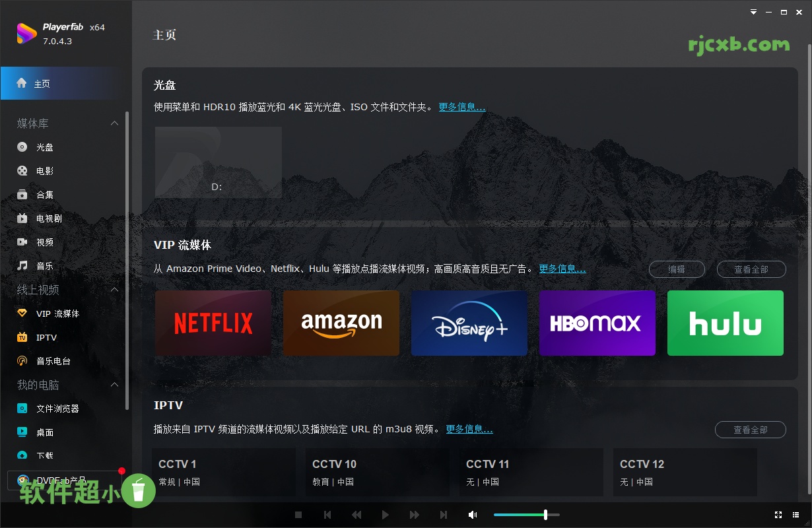This screenshot has height=528, width=812.
Task: Open 桌面 (Desktop) in the sidebar
Action: click(22, 432)
